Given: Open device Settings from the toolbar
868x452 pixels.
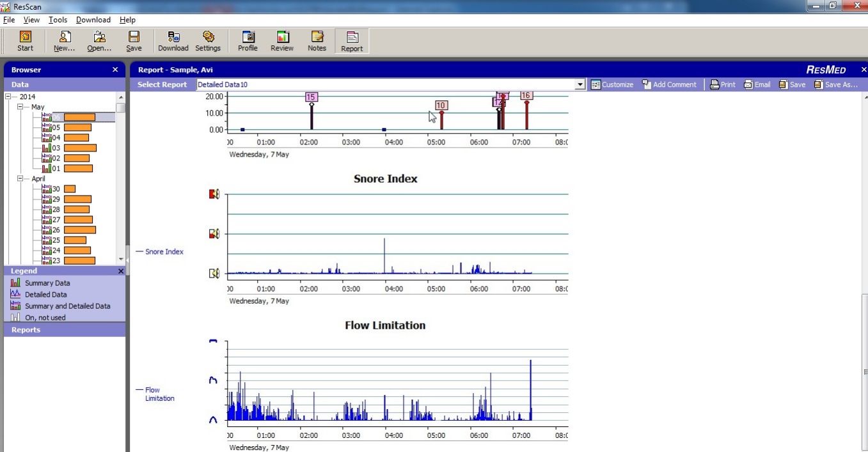Looking at the screenshot, I should [208, 41].
